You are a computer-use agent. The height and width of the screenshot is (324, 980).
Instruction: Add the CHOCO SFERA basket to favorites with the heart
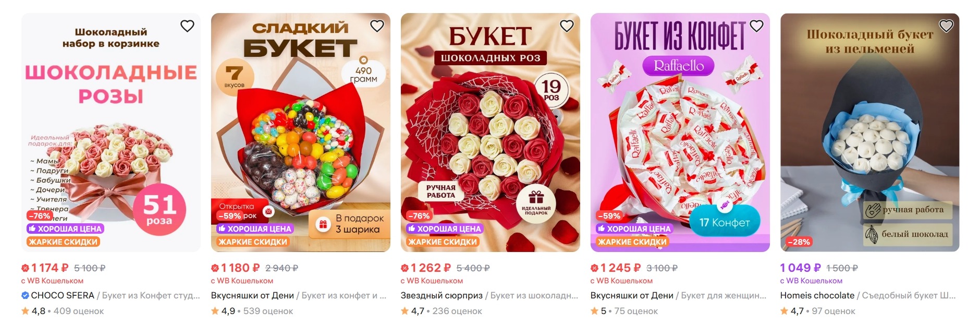(x=187, y=26)
